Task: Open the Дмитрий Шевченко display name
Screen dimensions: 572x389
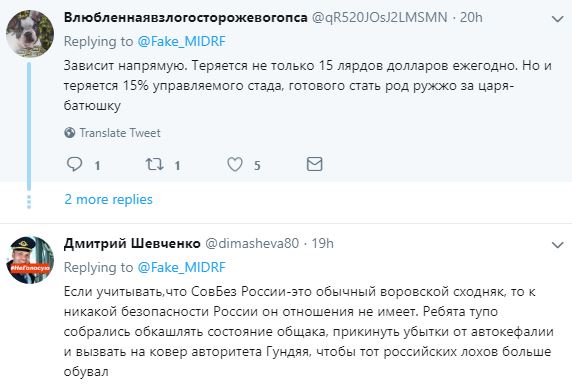Action: coord(132,243)
